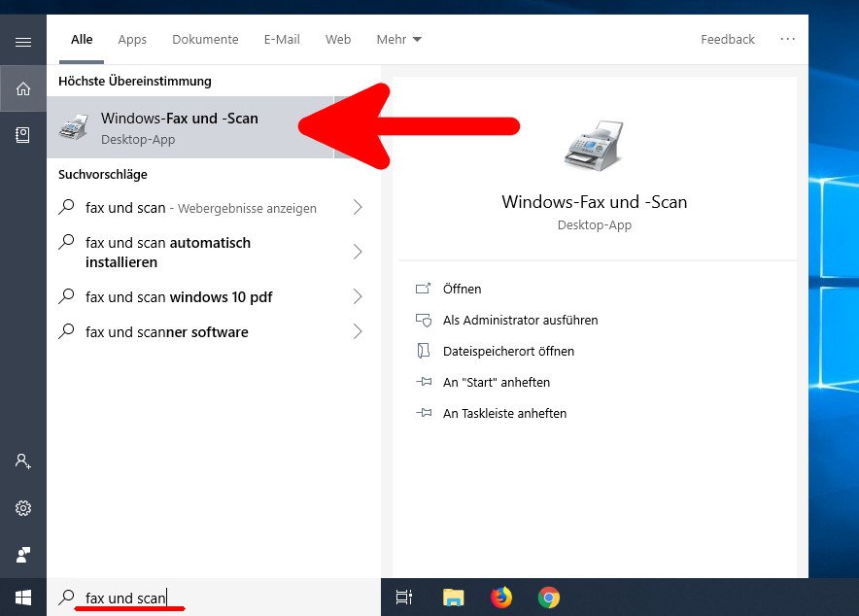Click the home icon in the search sidebar

point(22,87)
